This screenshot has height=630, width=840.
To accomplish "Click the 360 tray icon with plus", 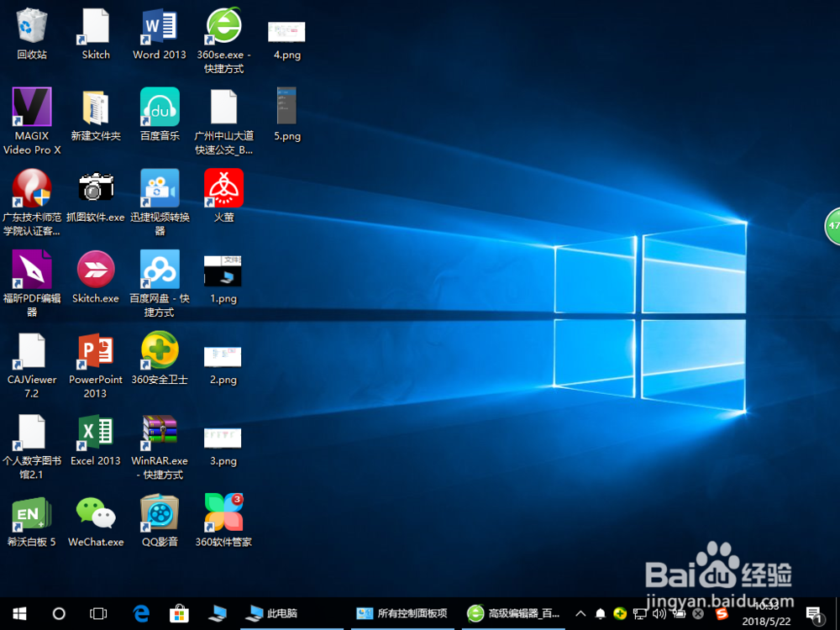I will point(620,613).
